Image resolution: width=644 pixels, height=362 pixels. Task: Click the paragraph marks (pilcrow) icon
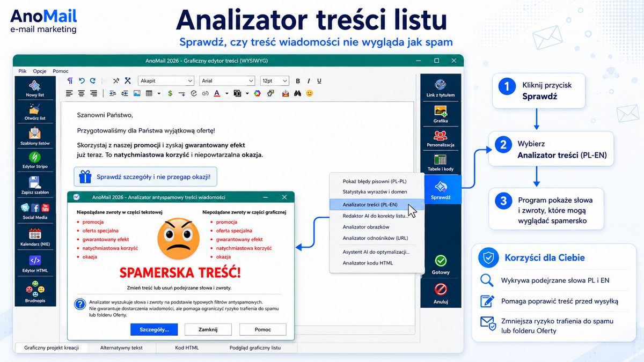pos(70,81)
